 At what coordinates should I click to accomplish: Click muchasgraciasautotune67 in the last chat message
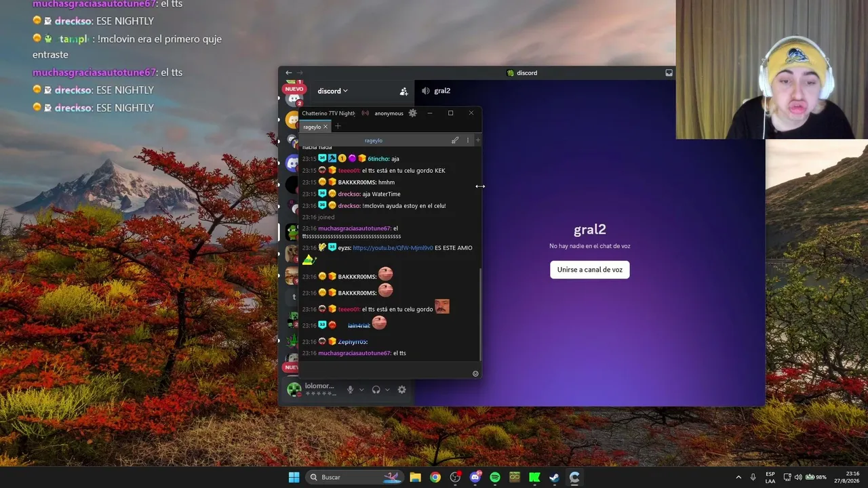[354, 353]
